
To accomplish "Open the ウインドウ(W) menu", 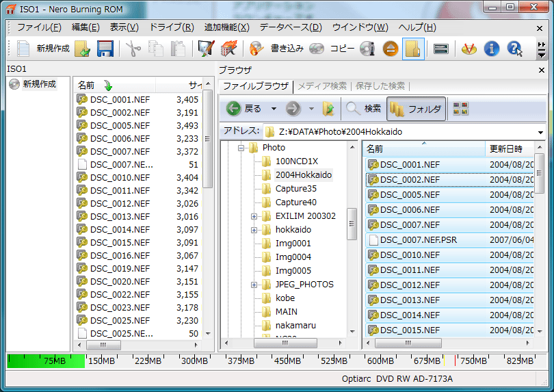I will coord(360,27).
